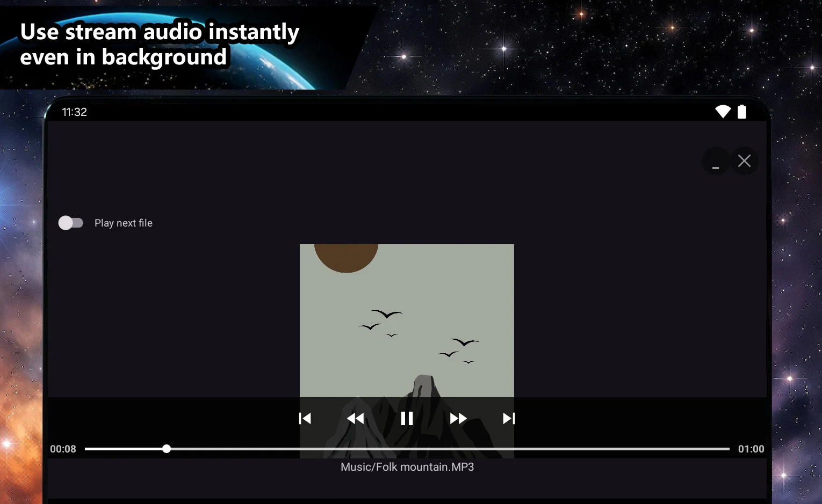Screen dimensions: 822x504
Task: Click the 11:32 status bar clock
Action: point(74,112)
